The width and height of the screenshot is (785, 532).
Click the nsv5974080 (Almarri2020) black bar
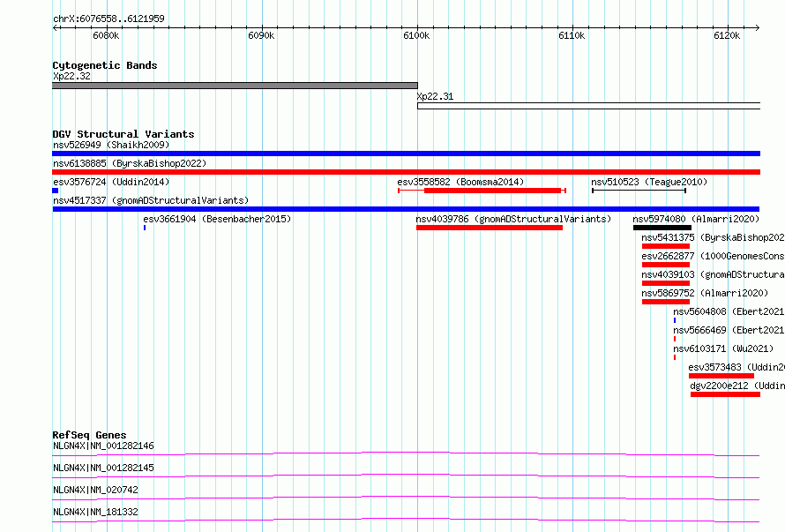[662, 228]
